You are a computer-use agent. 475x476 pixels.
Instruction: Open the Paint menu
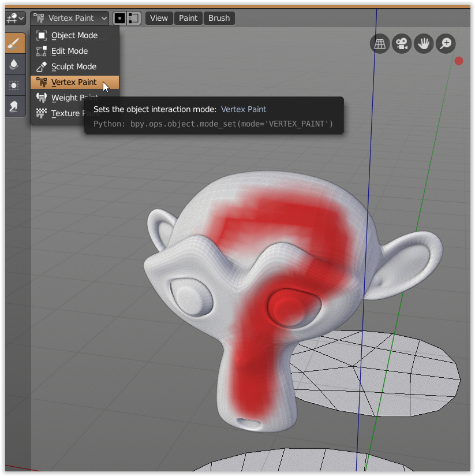tap(188, 18)
